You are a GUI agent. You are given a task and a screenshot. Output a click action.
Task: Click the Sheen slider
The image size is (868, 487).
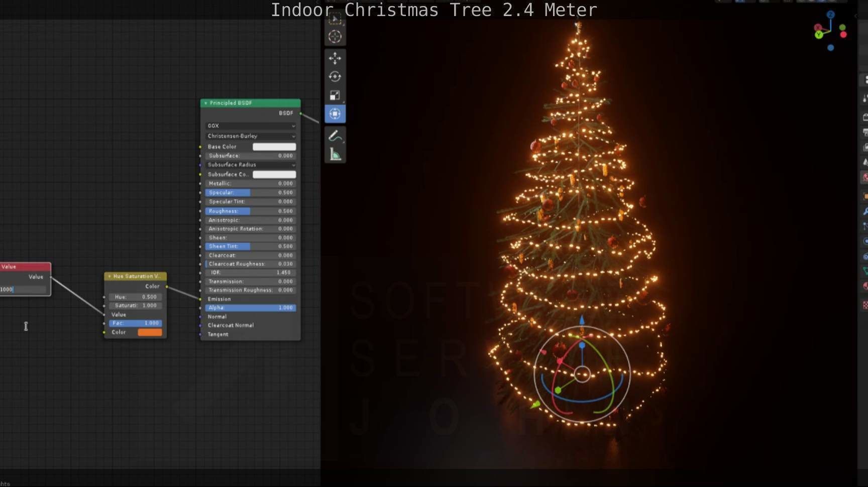tap(251, 238)
